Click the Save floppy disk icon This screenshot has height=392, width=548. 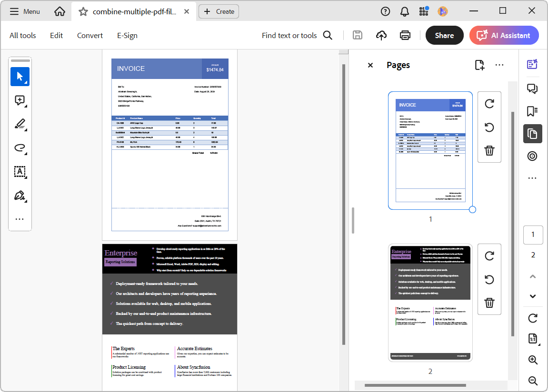pos(357,35)
